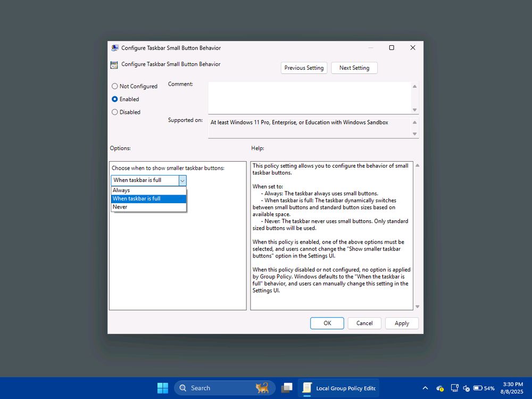Open Task View on taskbar
Screen dimensions: 532x399
[x=287, y=388]
